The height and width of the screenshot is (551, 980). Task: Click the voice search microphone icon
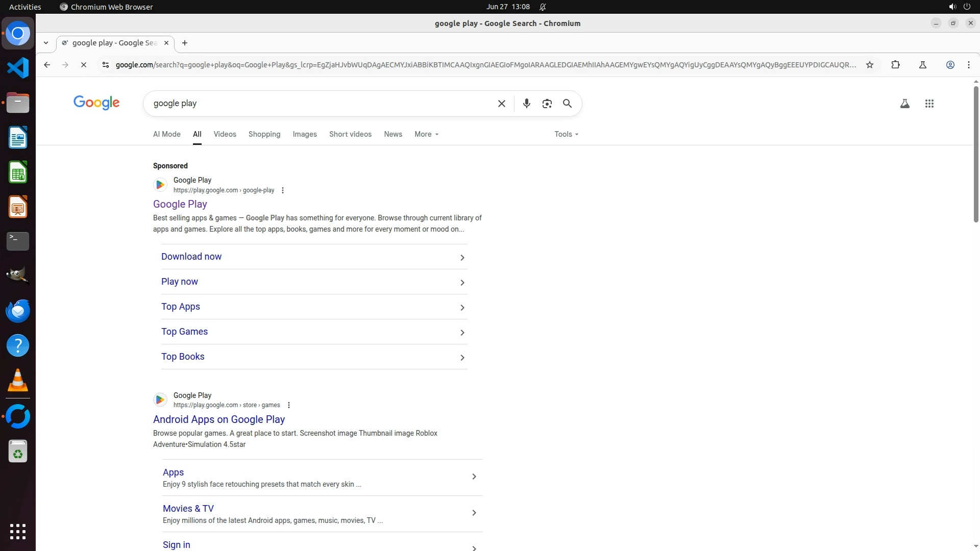526,104
